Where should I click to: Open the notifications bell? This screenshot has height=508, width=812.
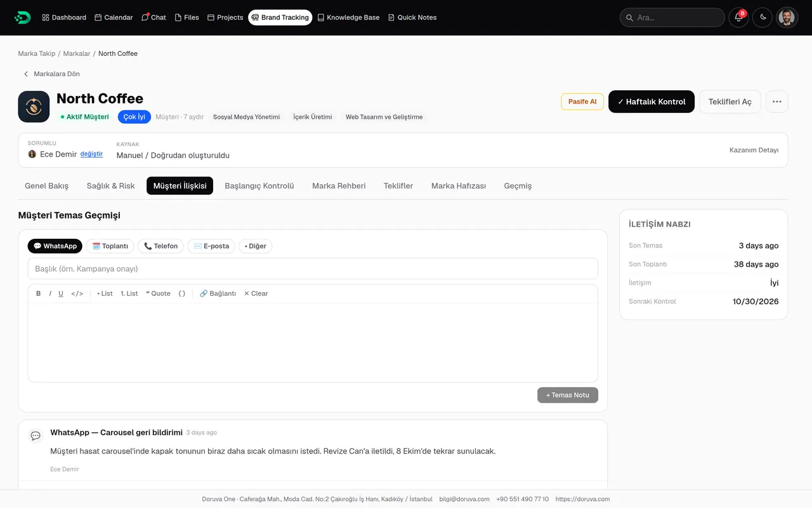point(738,17)
